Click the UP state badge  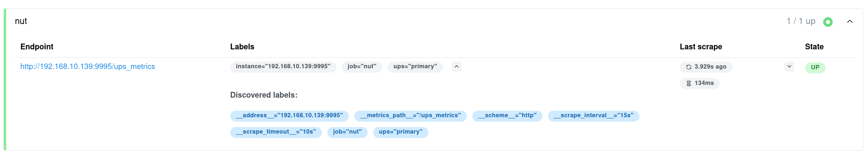(815, 68)
